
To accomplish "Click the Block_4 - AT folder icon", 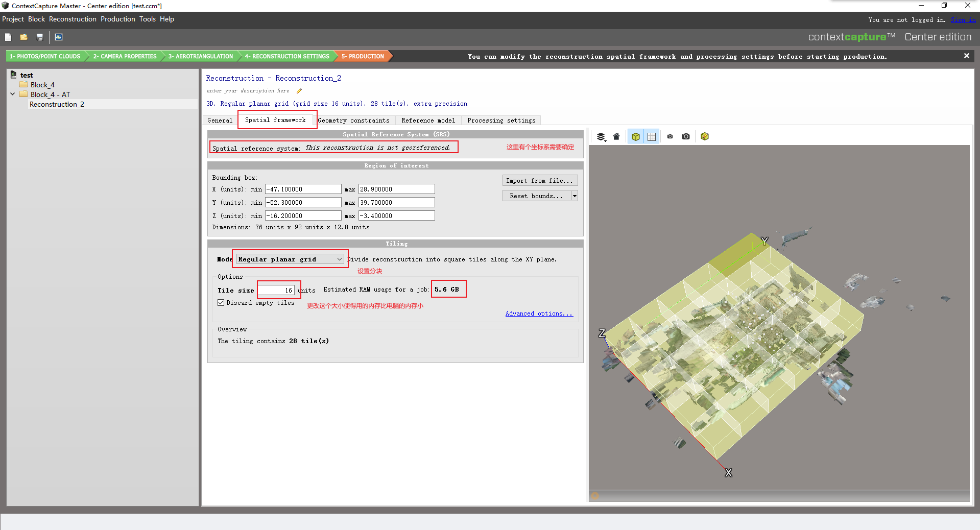I will [x=23, y=94].
